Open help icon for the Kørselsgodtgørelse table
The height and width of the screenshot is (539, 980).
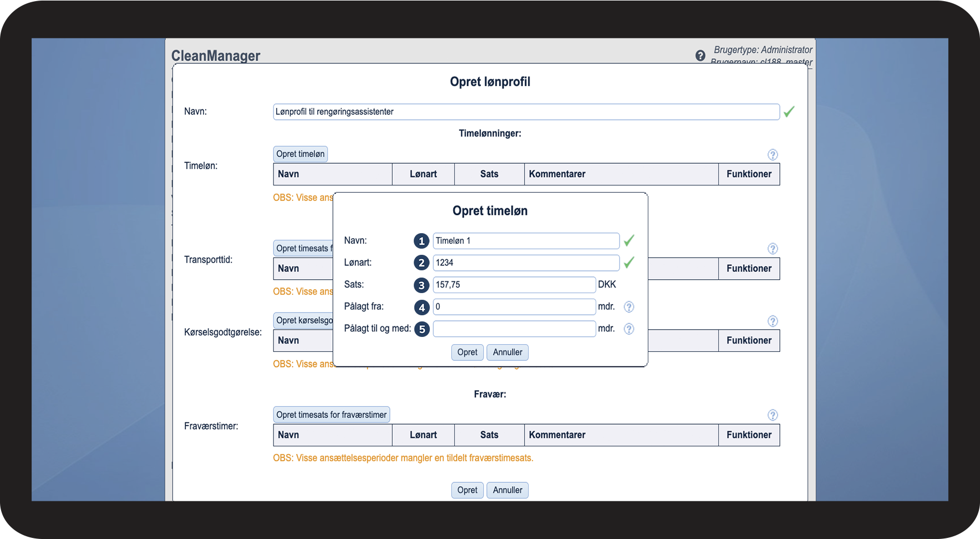772,321
